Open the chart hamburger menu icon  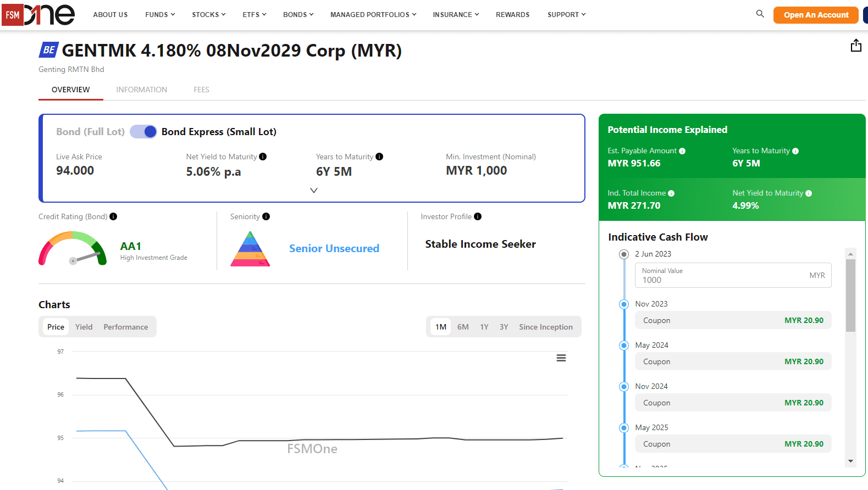[561, 358]
